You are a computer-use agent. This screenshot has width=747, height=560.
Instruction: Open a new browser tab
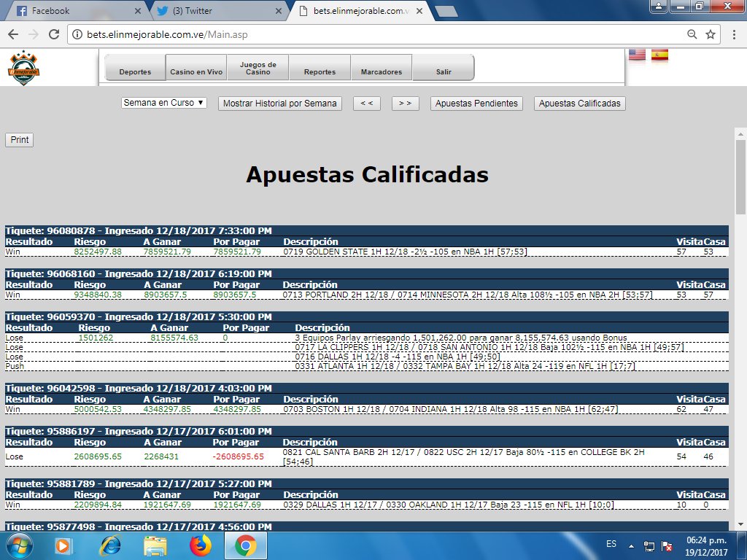(446, 11)
